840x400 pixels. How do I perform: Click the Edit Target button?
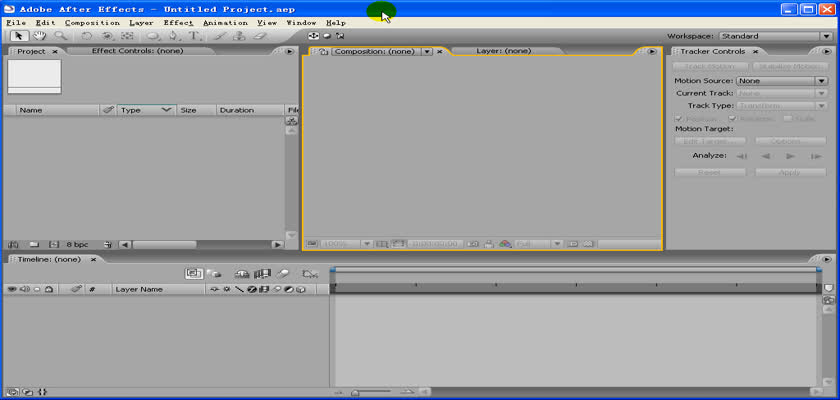click(x=710, y=141)
